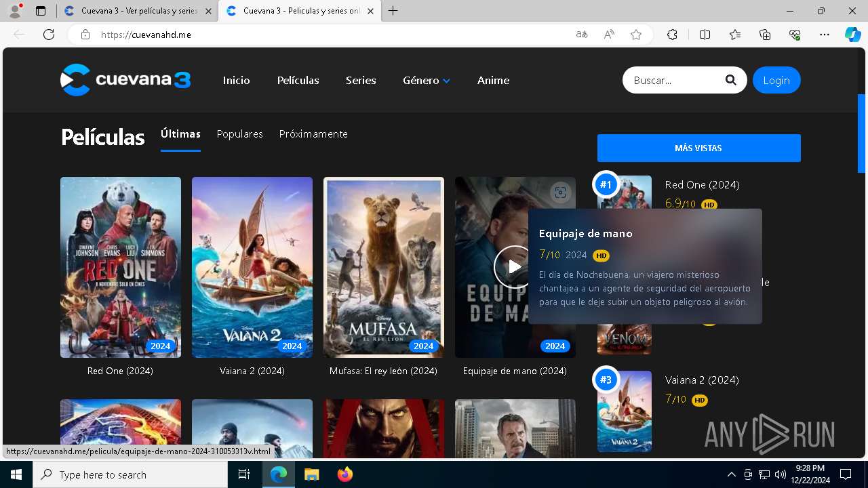Open the volume control icon
Screen dimensions: 868x488
(780, 474)
